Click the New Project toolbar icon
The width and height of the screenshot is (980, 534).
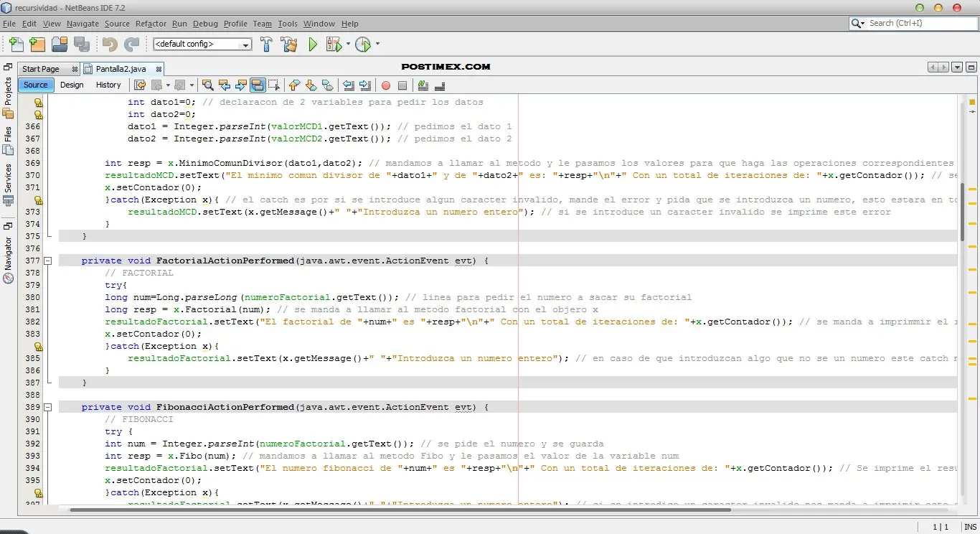(x=37, y=44)
